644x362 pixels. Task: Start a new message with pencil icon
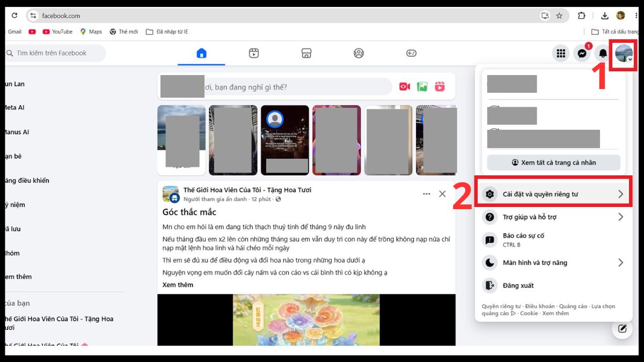622,329
